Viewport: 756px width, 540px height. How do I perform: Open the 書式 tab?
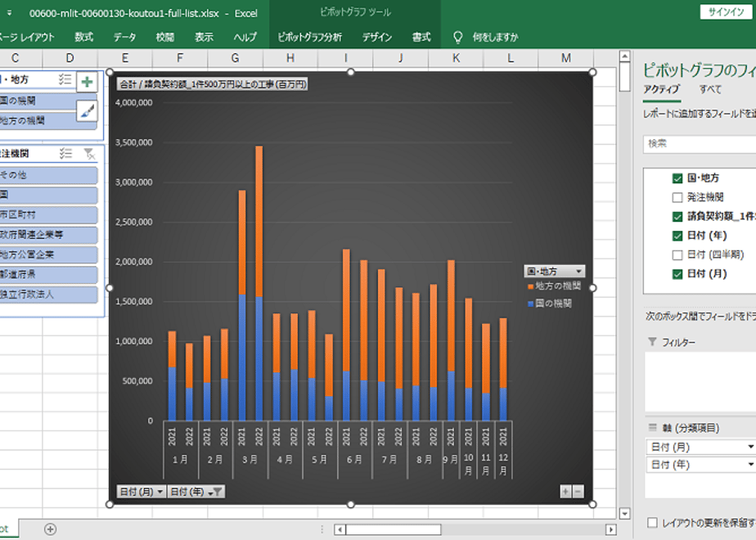pos(421,37)
